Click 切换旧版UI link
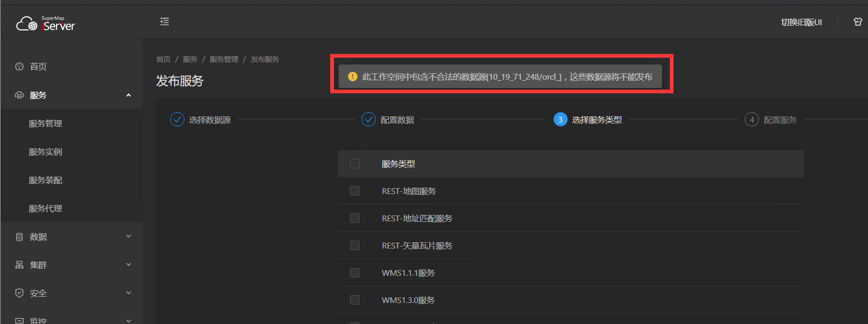The image size is (868, 324). 801,22
